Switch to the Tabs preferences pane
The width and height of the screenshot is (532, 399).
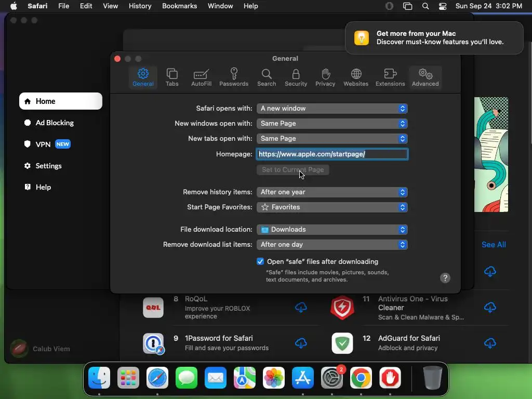coord(172,77)
